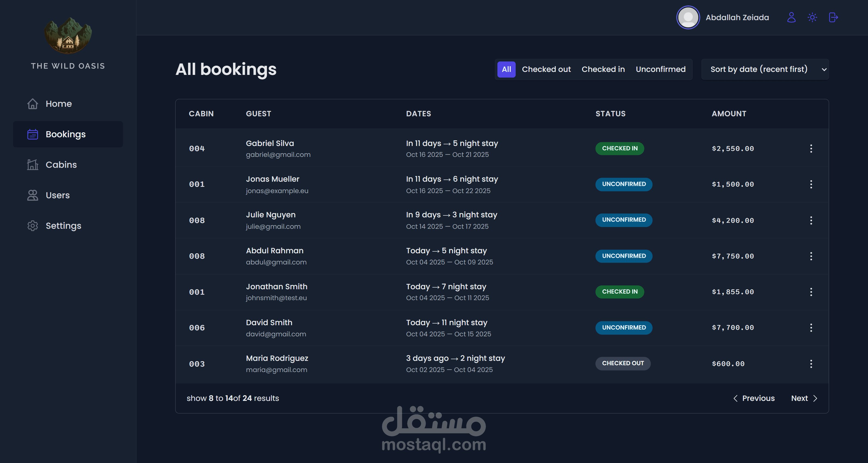Click Abdallah Zeiada's avatar image
The width and height of the screenshot is (868, 463).
pyautogui.click(x=688, y=17)
